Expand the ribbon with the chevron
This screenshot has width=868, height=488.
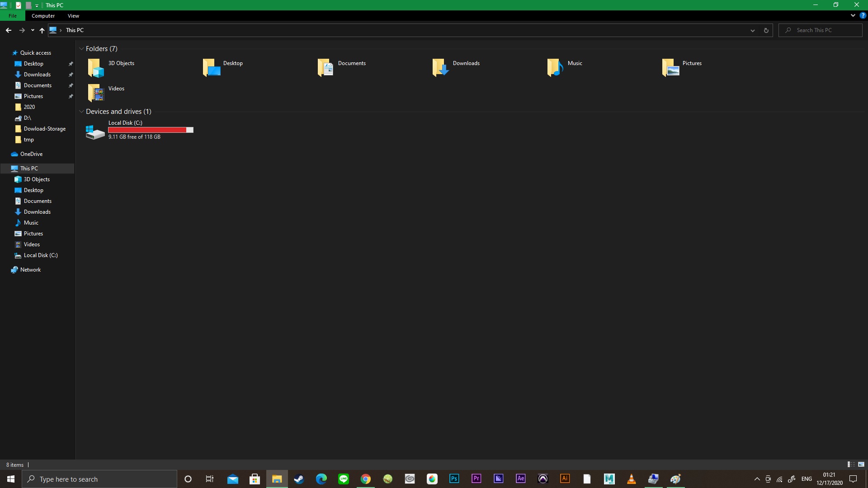click(x=853, y=15)
